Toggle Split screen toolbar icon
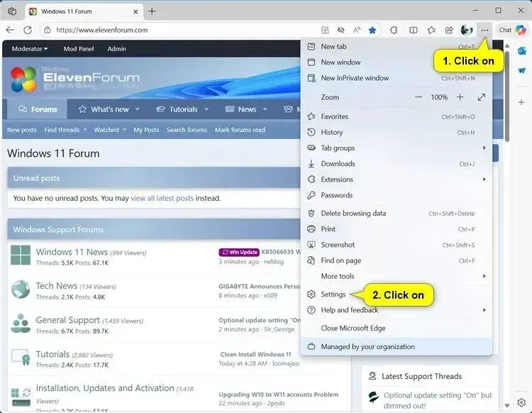 (414, 31)
